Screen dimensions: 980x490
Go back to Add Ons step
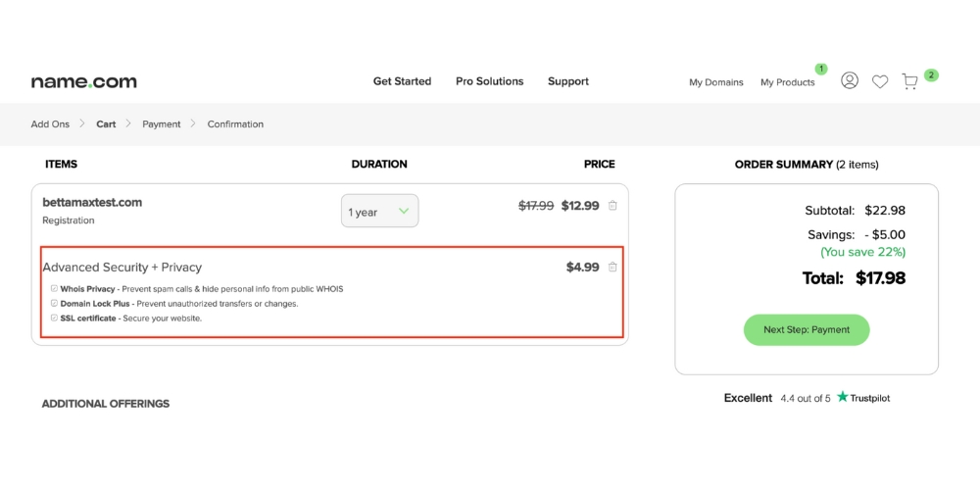50,124
